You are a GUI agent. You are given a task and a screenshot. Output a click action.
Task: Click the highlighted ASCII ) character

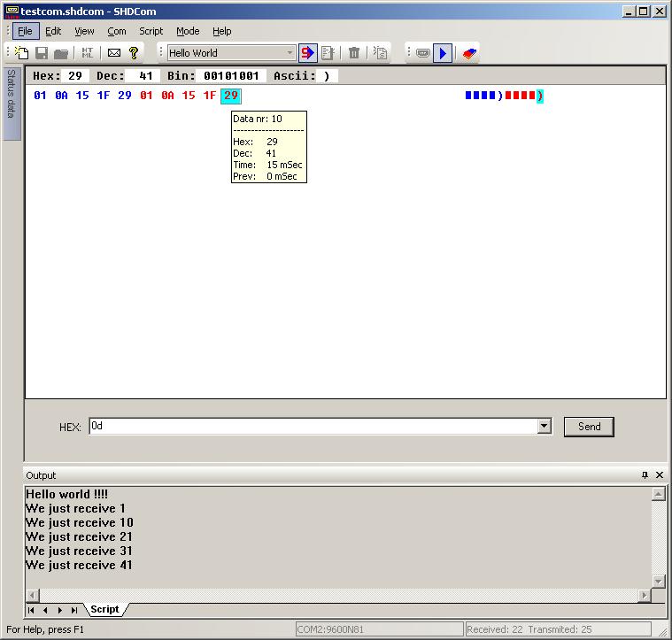540,96
